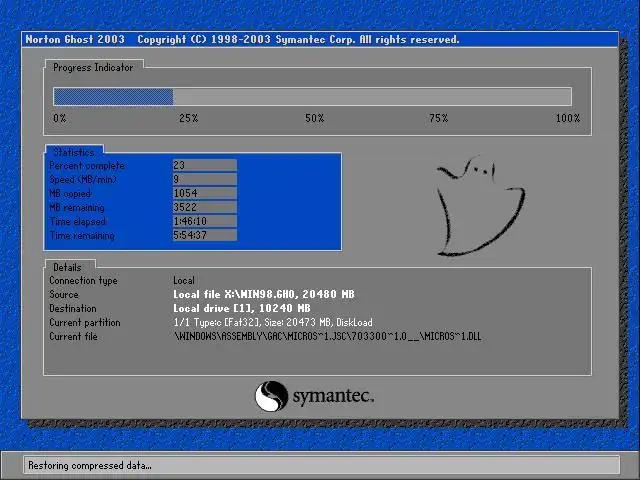Click the MB copied value 1054
640x480 pixels.
pyautogui.click(x=204, y=193)
